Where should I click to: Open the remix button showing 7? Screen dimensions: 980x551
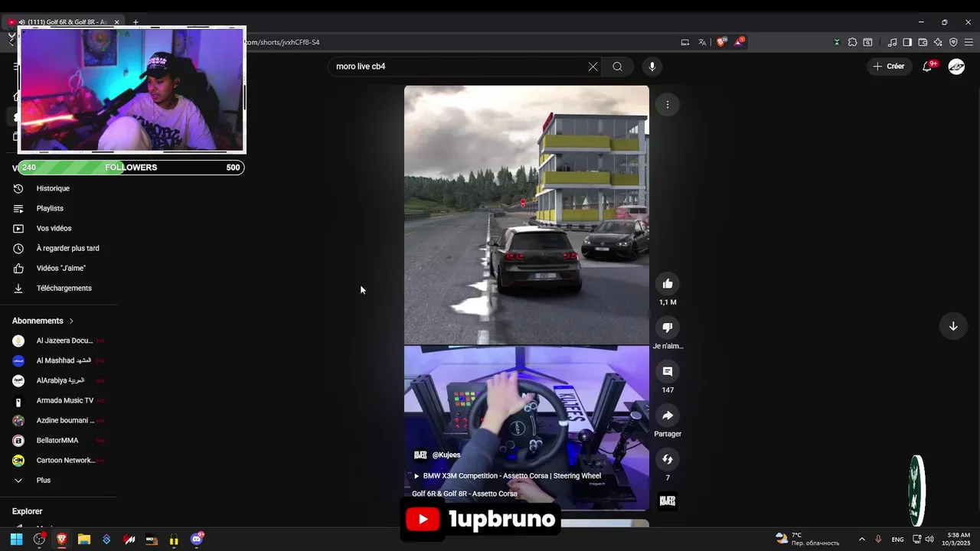(x=668, y=459)
